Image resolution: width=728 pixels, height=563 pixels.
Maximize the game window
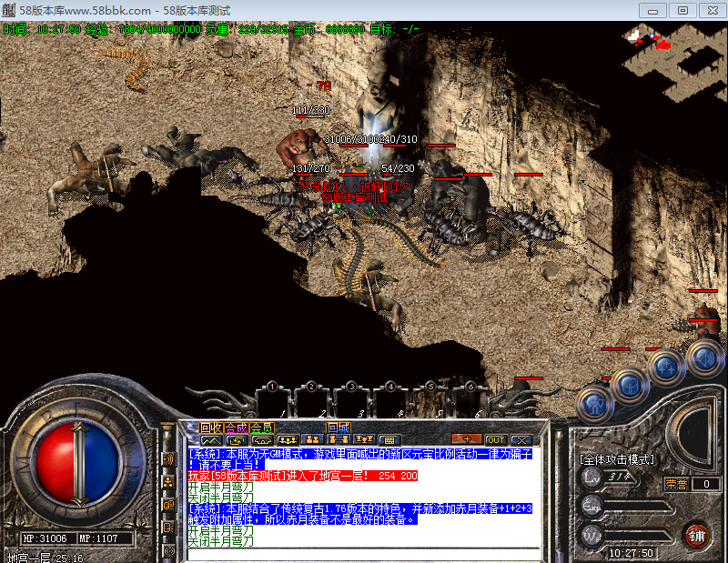click(682, 10)
